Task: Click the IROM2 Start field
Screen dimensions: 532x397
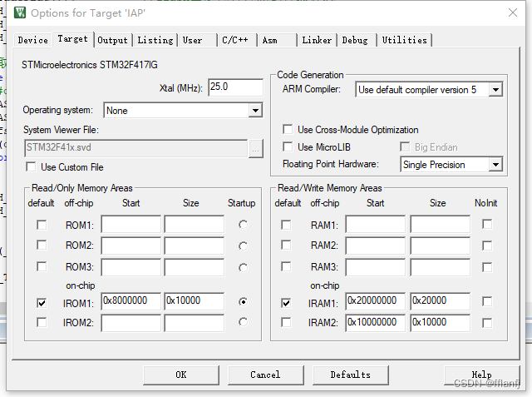Action: (131, 323)
